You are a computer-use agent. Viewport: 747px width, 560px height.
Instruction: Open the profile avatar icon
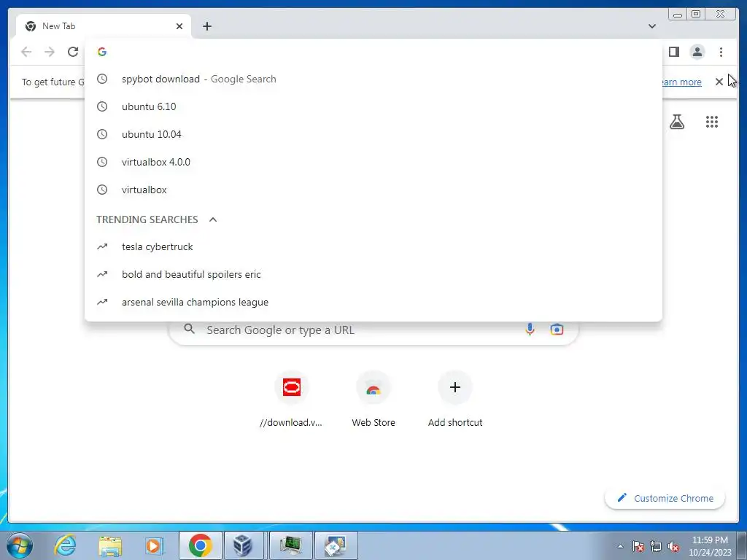click(x=697, y=52)
